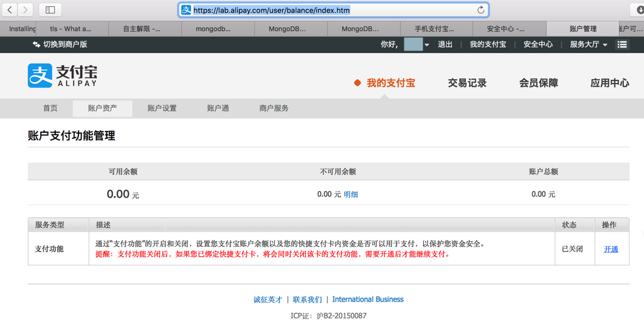
Task: Click 开通 to enable payment function
Action: point(611,249)
